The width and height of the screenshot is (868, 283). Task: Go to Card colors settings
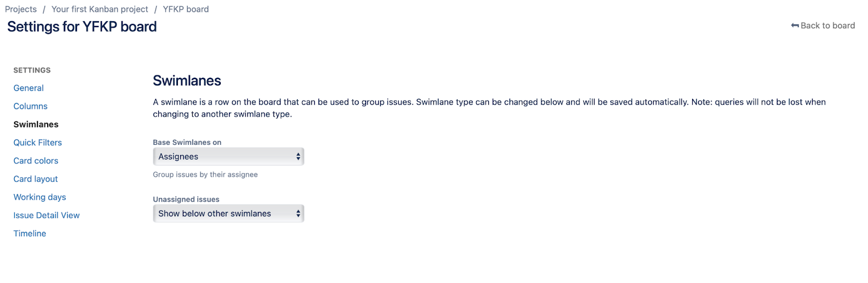point(36,160)
